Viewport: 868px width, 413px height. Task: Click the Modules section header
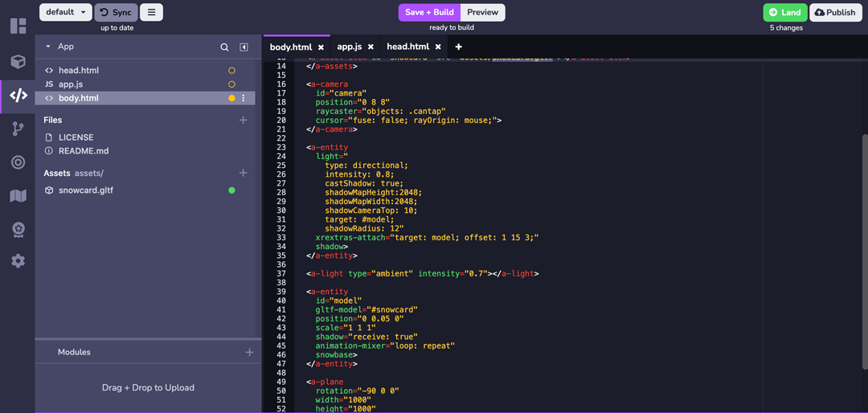pos(74,352)
